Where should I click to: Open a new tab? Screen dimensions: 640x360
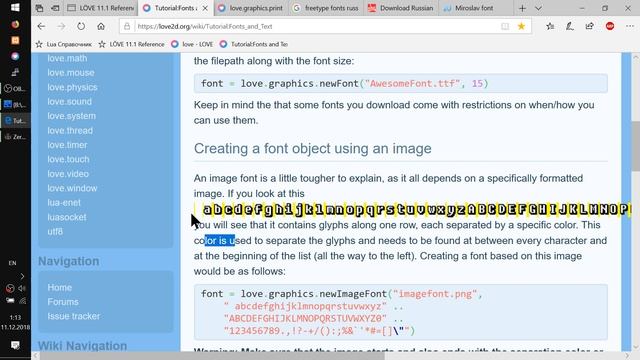click(x=522, y=8)
